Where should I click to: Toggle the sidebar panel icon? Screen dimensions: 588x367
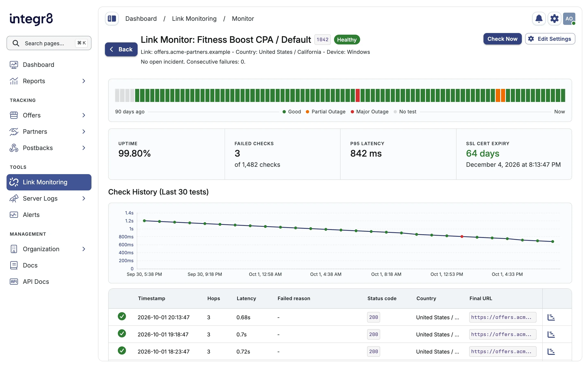(x=112, y=19)
